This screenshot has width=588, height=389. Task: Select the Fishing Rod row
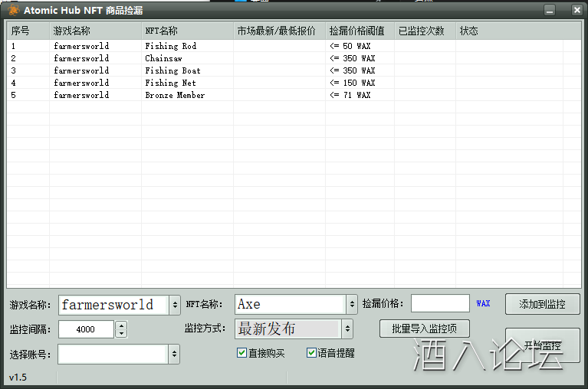click(294, 46)
